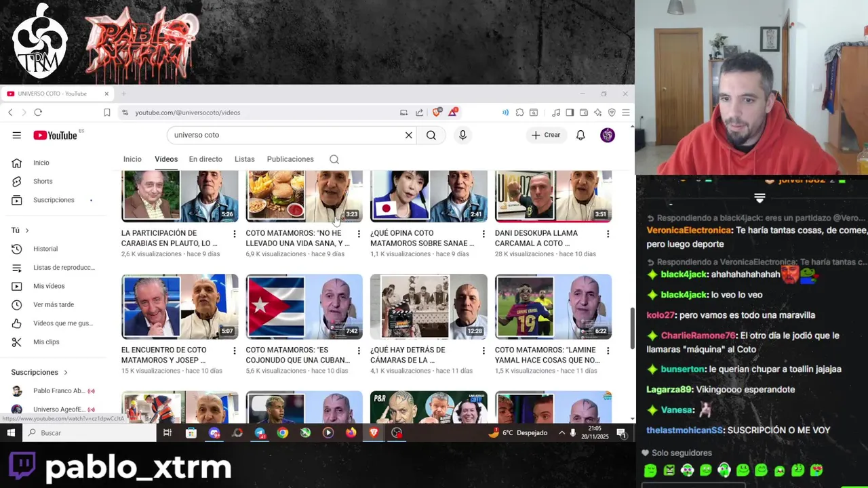
Task: Open options for '¿Qué opina Coto Matamoros sobre Sanae' video
Action: [483, 234]
